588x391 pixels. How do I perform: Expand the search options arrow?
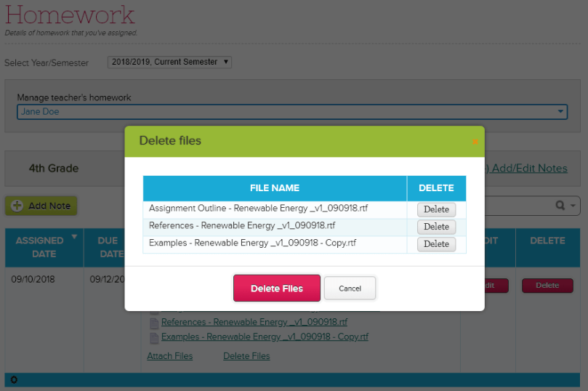(x=573, y=206)
